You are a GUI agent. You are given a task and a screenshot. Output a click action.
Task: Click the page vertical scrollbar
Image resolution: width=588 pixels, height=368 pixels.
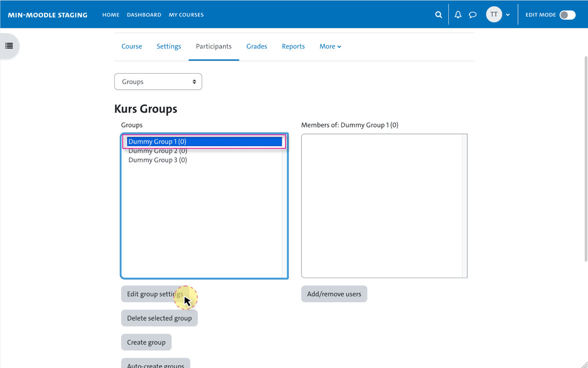pos(585,159)
